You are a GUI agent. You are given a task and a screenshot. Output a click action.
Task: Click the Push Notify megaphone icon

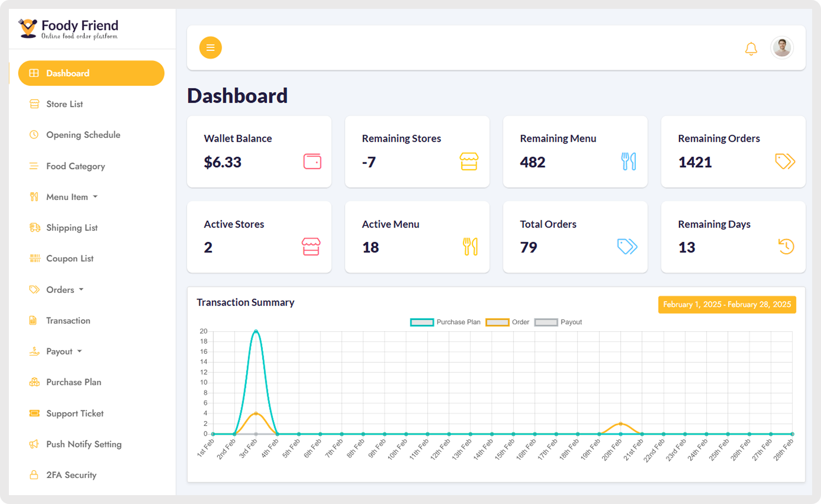click(x=34, y=444)
